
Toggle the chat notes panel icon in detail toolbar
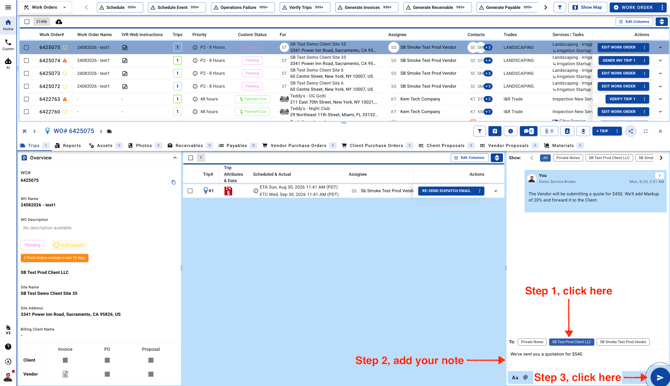point(528,131)
